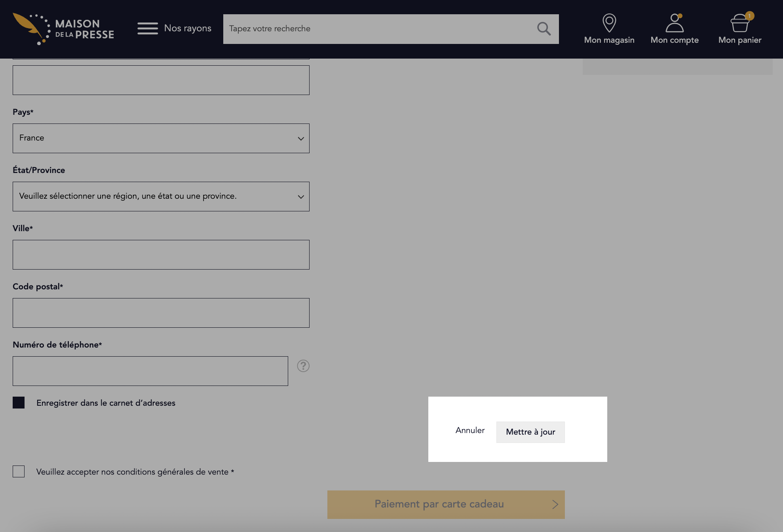Click the Mon panier label
The height and width of the screenshot is (532, 783).
pyautogui.click(x=740, y=40)
